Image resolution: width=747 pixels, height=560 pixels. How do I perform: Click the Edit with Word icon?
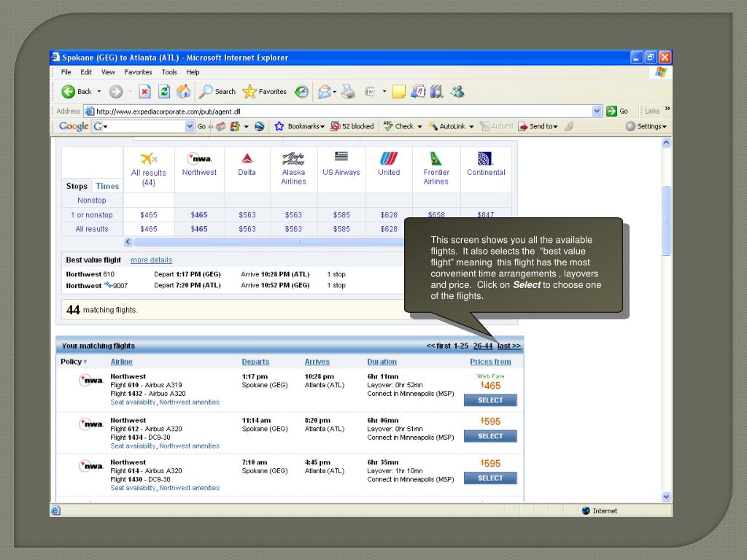[370, 91]
